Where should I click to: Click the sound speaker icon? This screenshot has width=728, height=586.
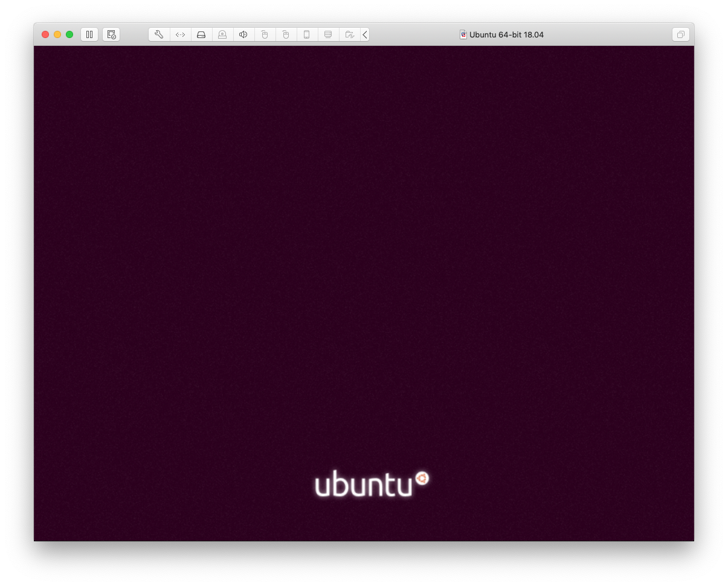point(243,34)
